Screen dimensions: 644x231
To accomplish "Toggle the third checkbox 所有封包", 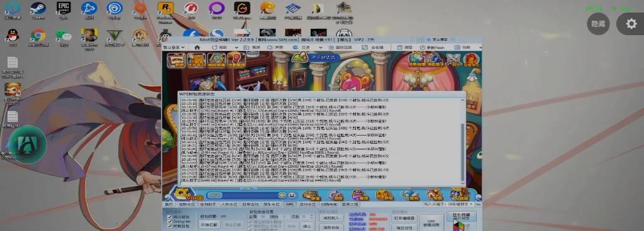I will tap(170, 226).
